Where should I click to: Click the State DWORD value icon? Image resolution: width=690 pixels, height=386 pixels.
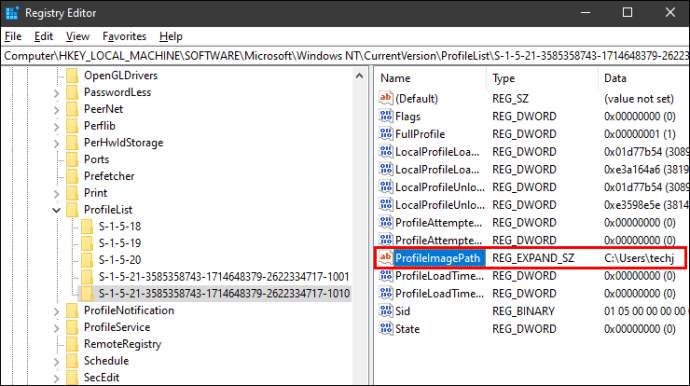[x=385, y=328]
